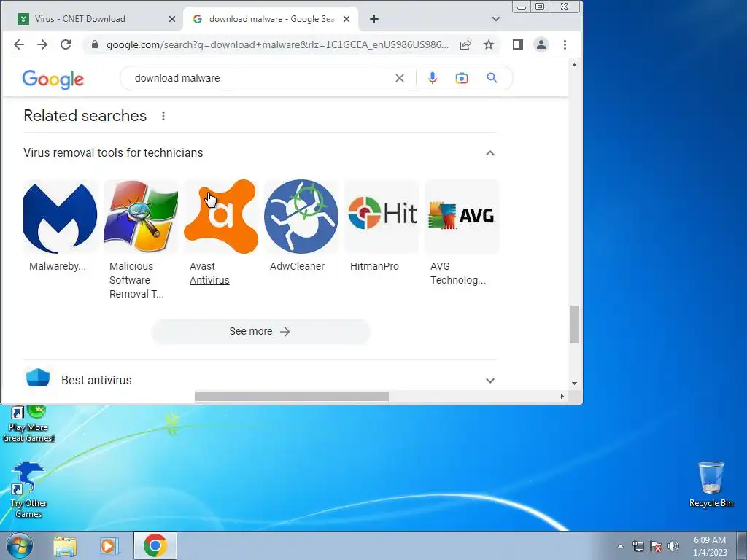The height and width of the screenshot is (560, 747).
Task: Open the Google logo homepage link
Action: tap(53, 79)
